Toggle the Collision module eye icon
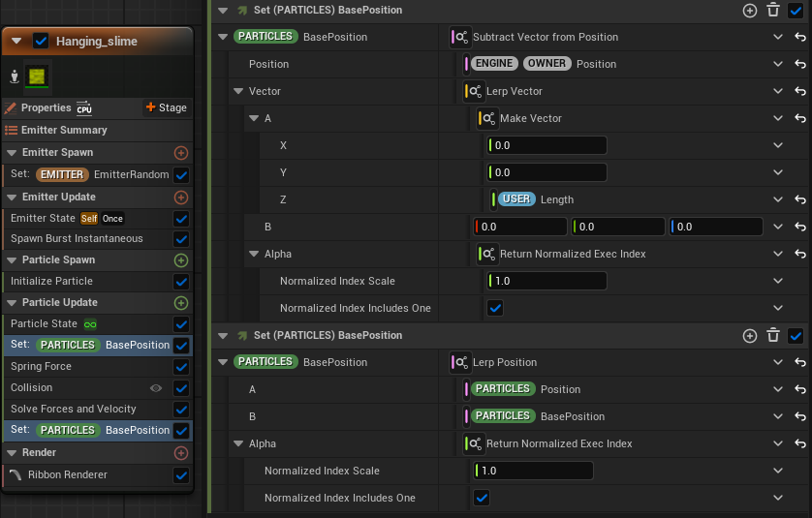The height and width of the screenshot is (518, 812). (x=155, y=388)
